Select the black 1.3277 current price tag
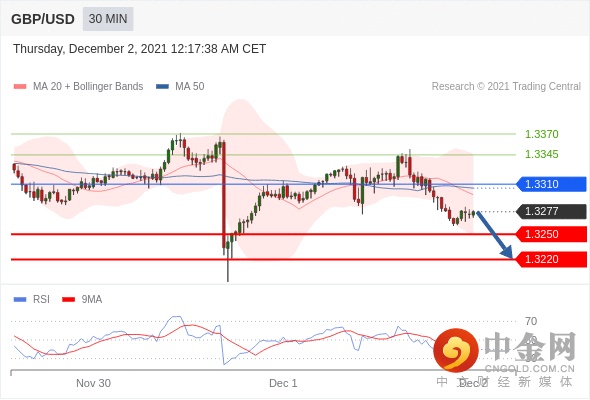Screen dimensions: 590x400 (551, 211)
